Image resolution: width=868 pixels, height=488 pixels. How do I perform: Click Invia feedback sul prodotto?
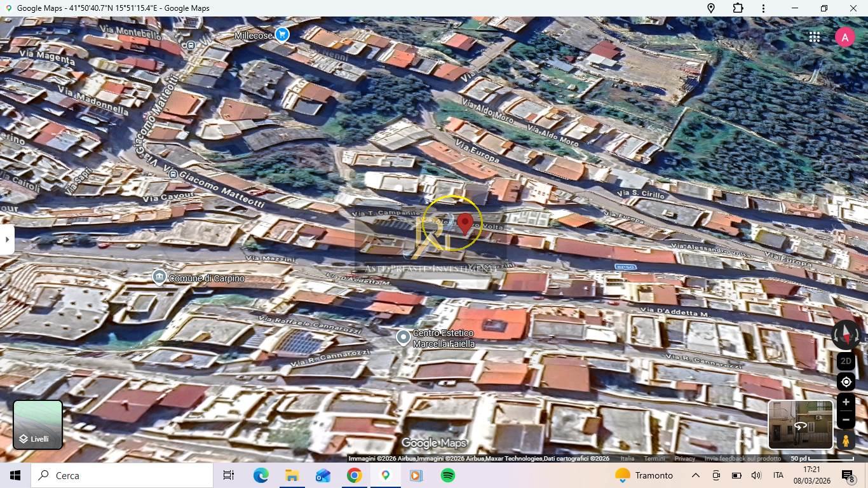[742, 459]
